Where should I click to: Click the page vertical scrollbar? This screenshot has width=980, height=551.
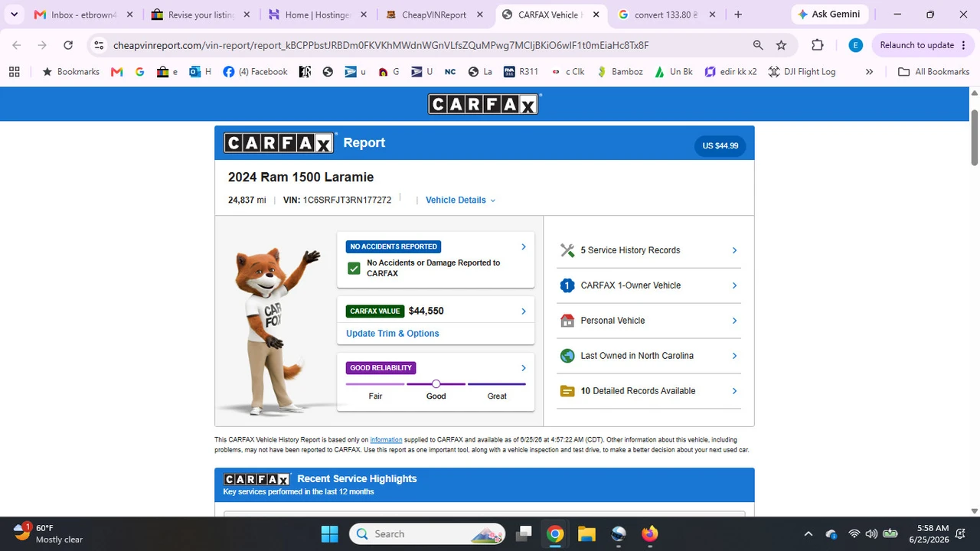point(975,138)
